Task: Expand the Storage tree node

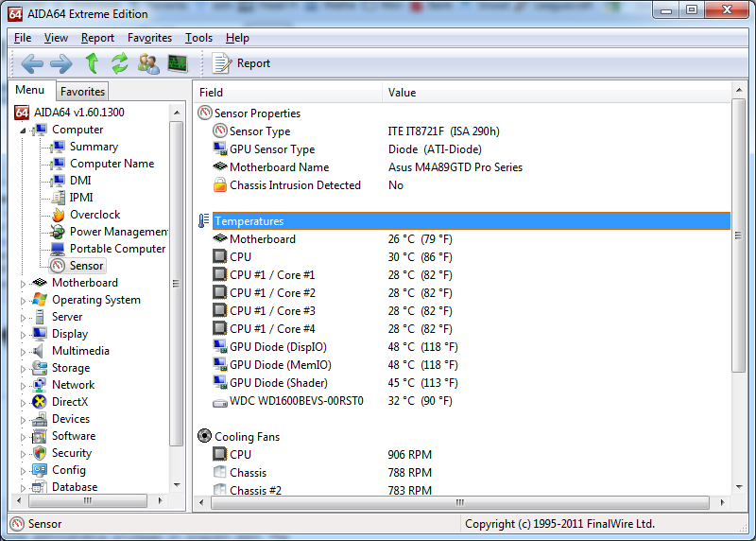Action: coord(23,368)
